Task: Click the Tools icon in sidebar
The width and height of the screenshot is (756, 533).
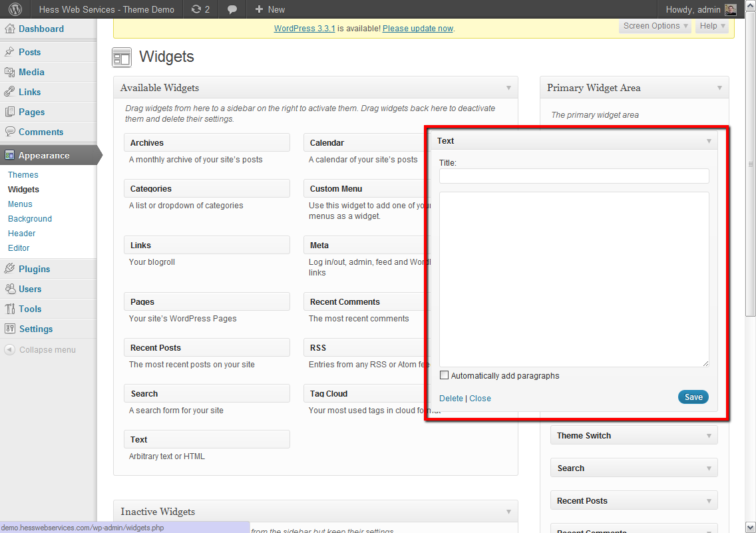Action: point(9,309)
